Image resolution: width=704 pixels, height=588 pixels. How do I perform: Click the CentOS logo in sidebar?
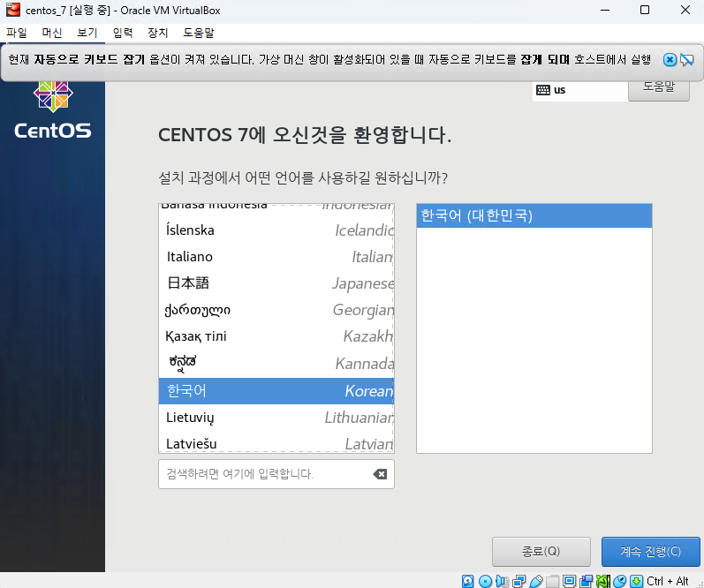pos(53,110)
